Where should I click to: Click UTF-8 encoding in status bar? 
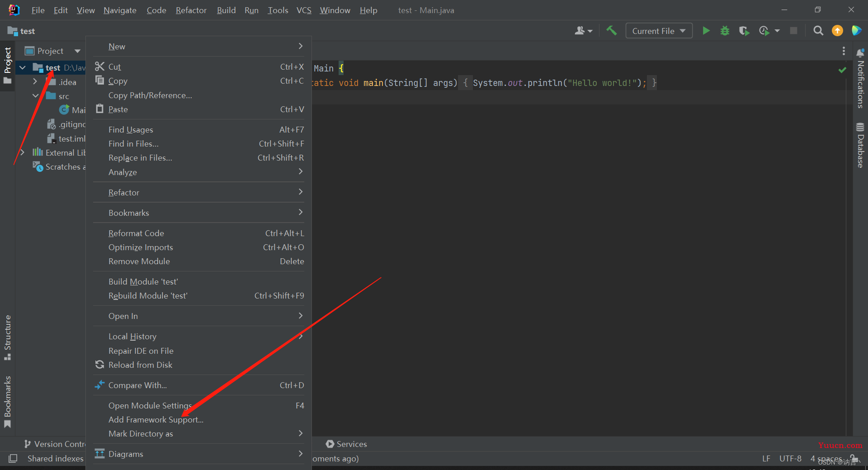pyautogui.click(x=790, y=459)
